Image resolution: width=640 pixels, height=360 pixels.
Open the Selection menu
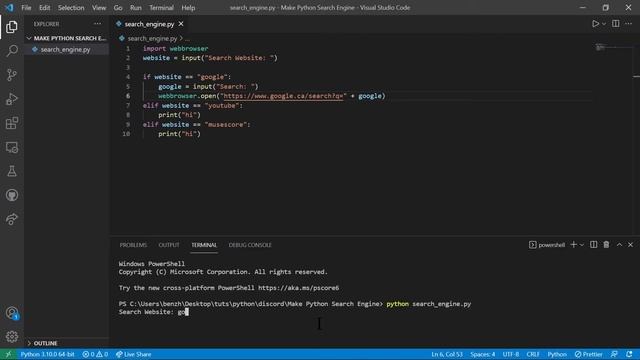(71, 8)
